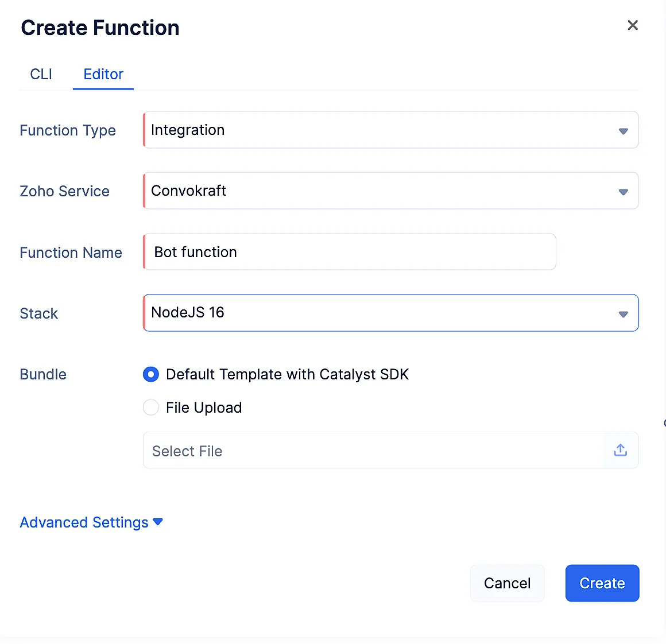The image size is (666, 644).
Task: Click the upload icon in Select File
Action: click(x=620, y=450)
